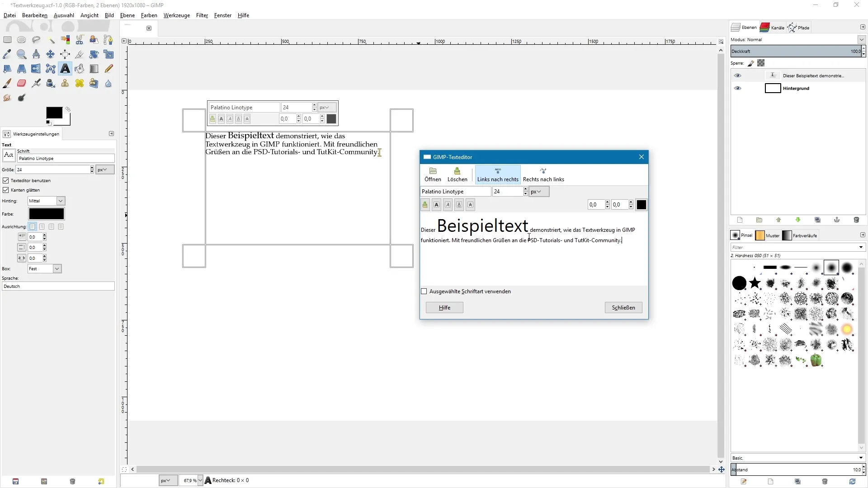Activate the Paths pen tool
This screenshot has height=488, width=868.
pos(108,40)
